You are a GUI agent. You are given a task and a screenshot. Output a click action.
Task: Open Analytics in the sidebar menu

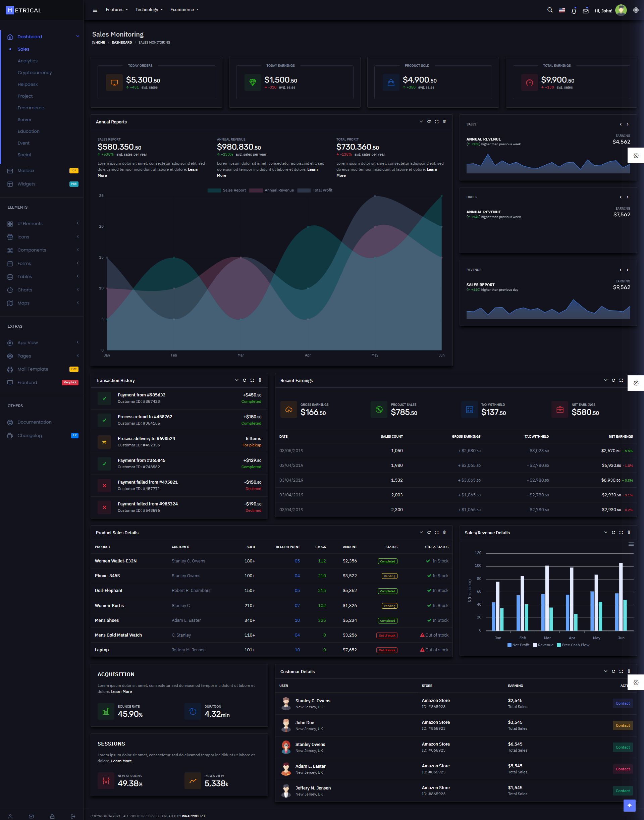[x=28, y=61]
